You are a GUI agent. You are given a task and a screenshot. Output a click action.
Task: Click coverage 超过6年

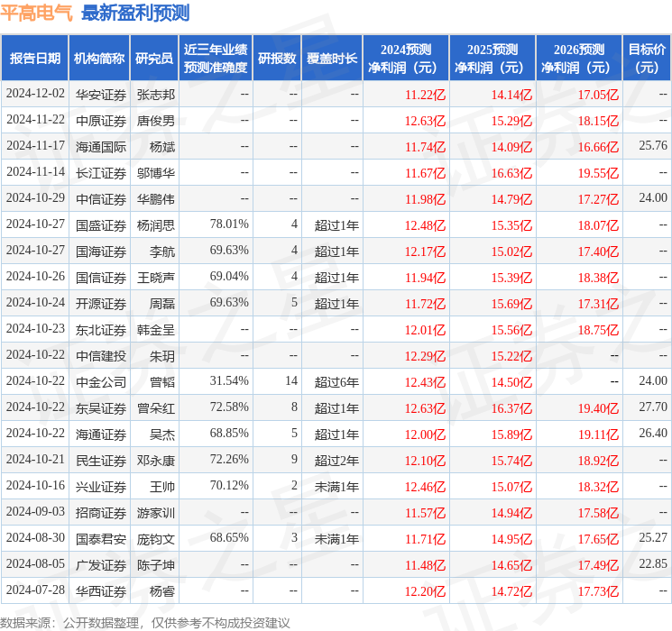(x=336, y=381)
